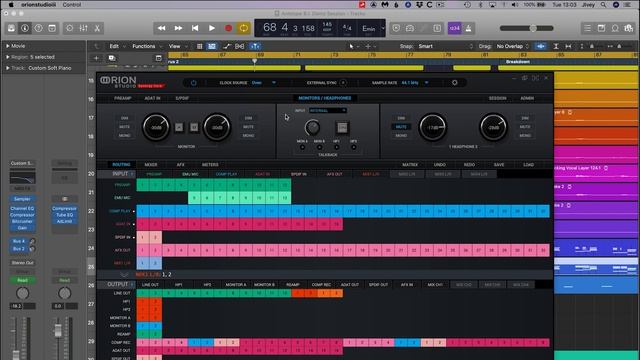Enable talkback to MON A radio
This screenshot has height=360, width=640.
[302, 147]
